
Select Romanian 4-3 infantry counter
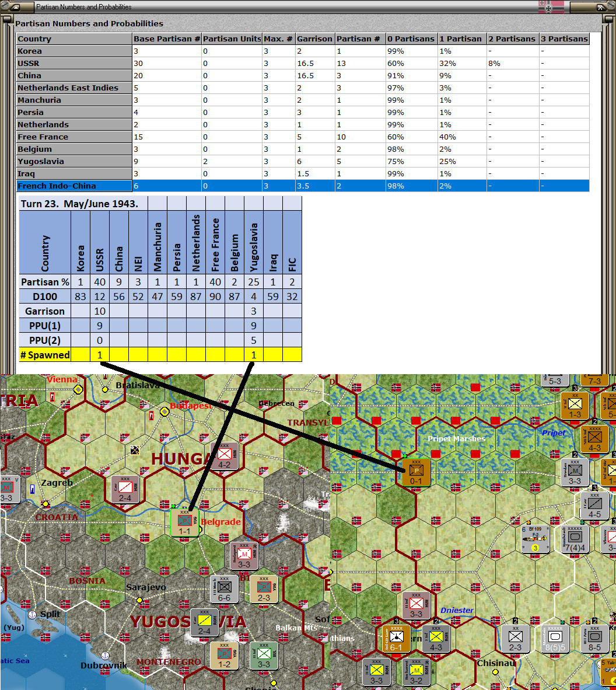436,639
